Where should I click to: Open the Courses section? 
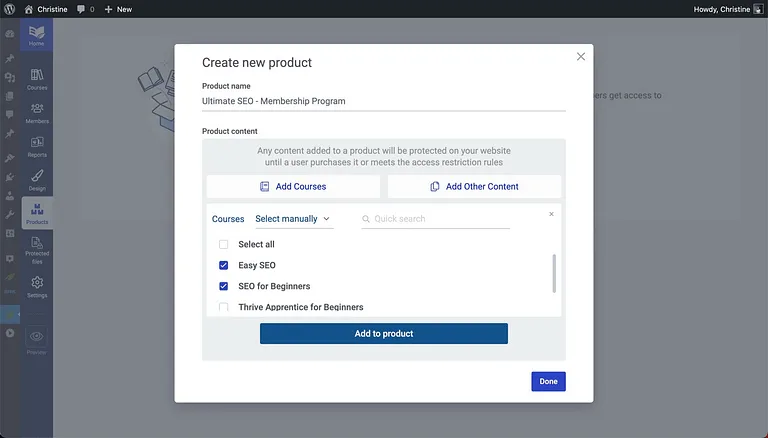[37, 79]
